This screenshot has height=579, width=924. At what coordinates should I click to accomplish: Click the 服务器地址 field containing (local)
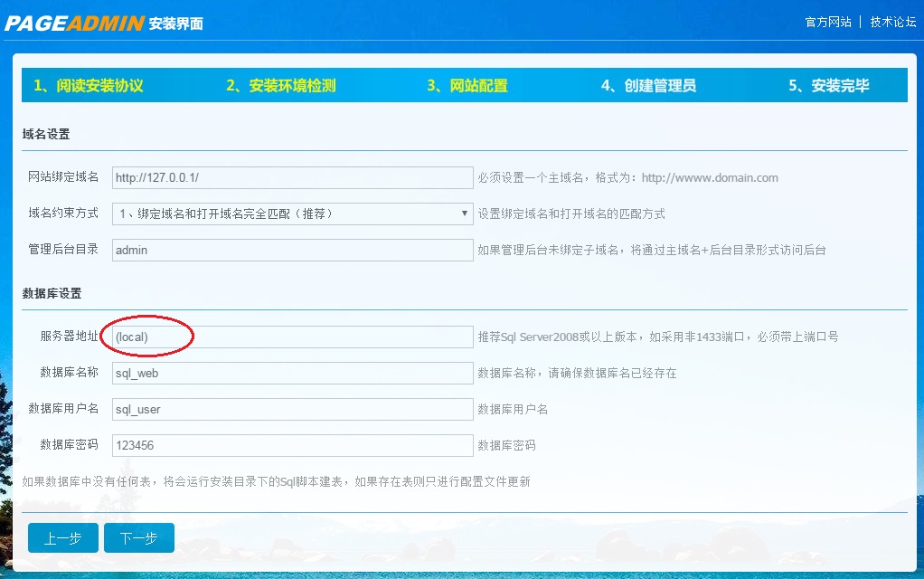(292, 337)
